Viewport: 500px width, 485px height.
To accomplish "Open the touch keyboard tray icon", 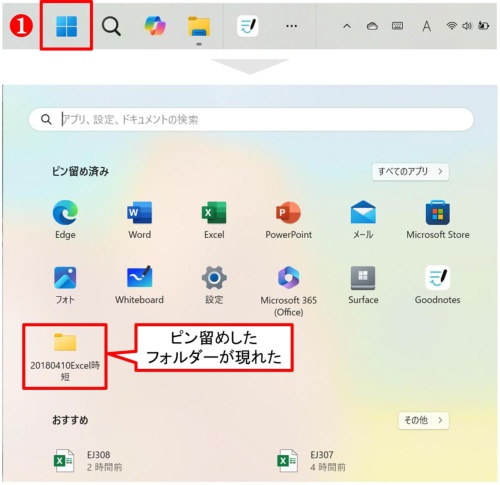I will click(397, 26).
